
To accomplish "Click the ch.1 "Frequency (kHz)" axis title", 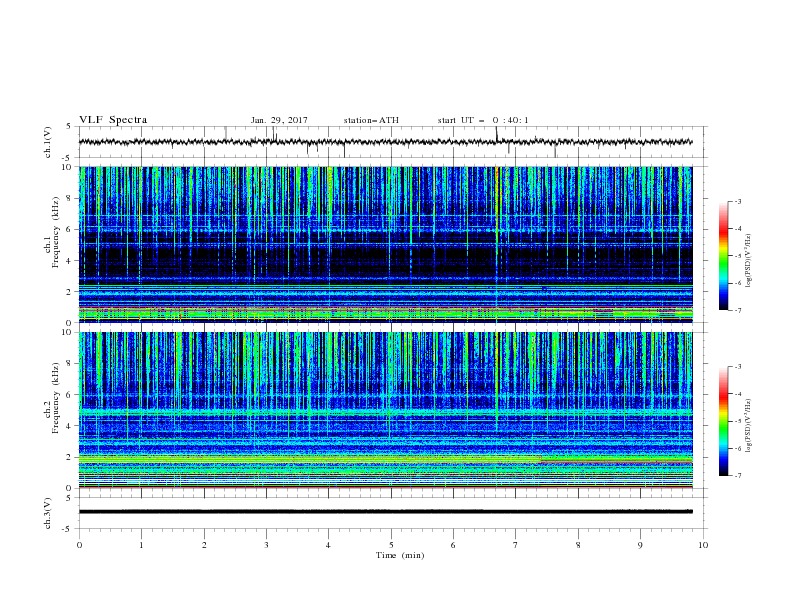I will coord(55,232).
